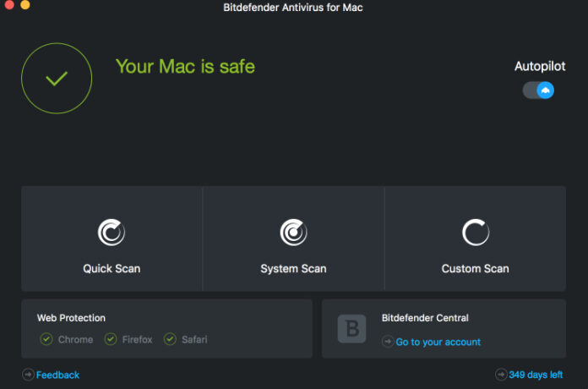Click the Your Mac is safe status text
Viewport: 588px width, 389px height.
[x=185, y=66]
